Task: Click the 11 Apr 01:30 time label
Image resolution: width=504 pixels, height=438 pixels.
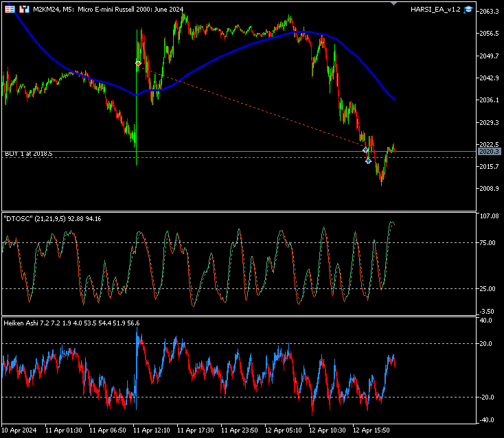Action: 64,430
